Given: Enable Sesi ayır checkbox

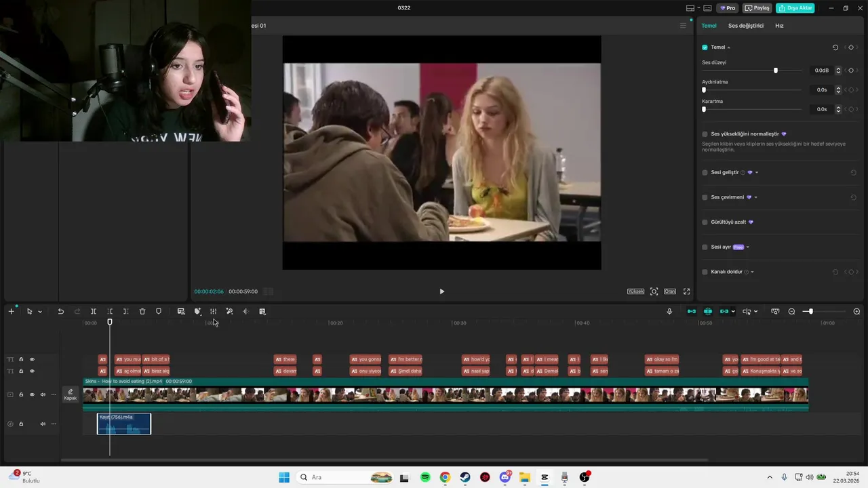Looking at the screenshot, I should (705, 247).
